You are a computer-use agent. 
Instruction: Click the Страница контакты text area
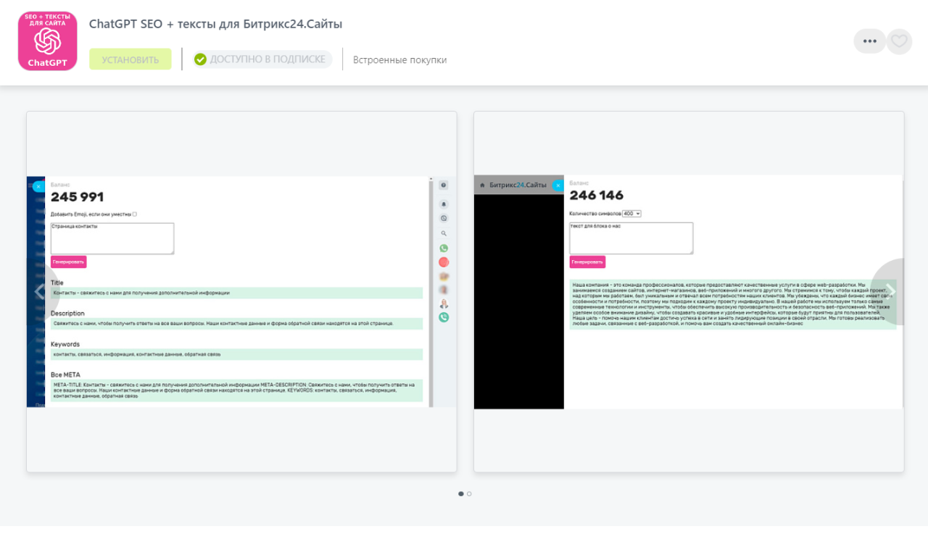coord(112,238)
